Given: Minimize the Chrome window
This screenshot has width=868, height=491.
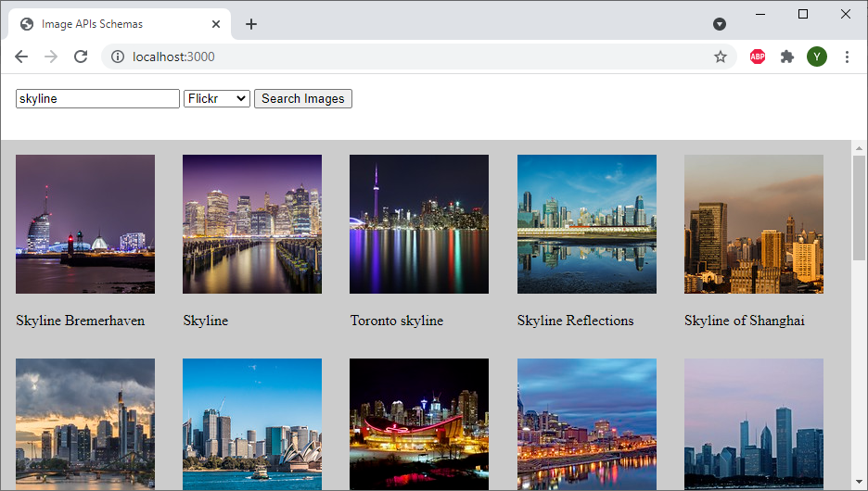Looking at the screenshot, I should (760, 15).
